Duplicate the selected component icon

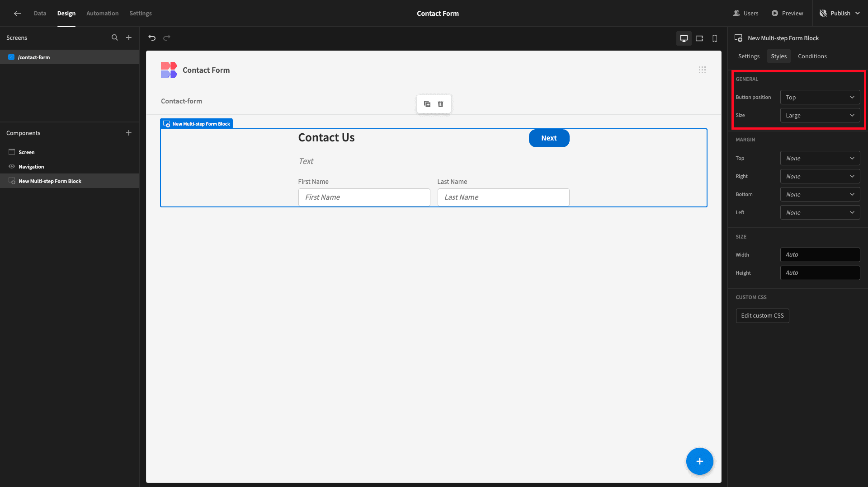point(427,104)
